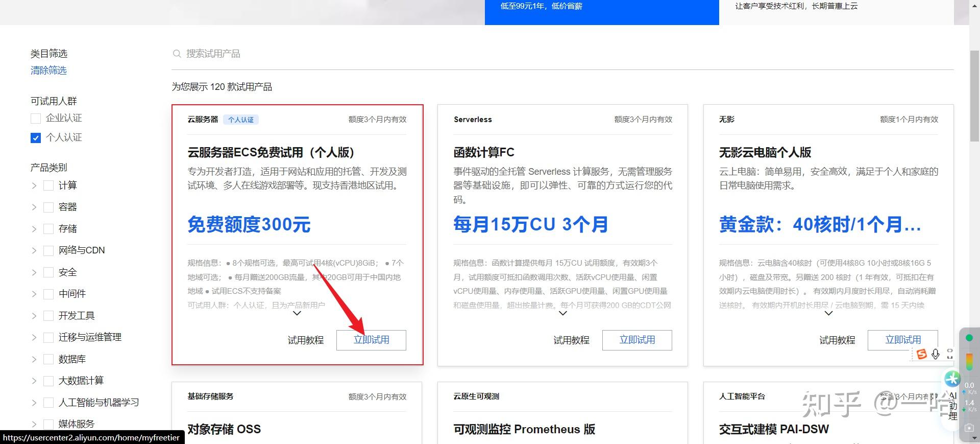Image resolution: width=980 pixels, height=444 pixels.
Task: Uncheck the 个人认证 checkbox
Action: pos(36,138)
